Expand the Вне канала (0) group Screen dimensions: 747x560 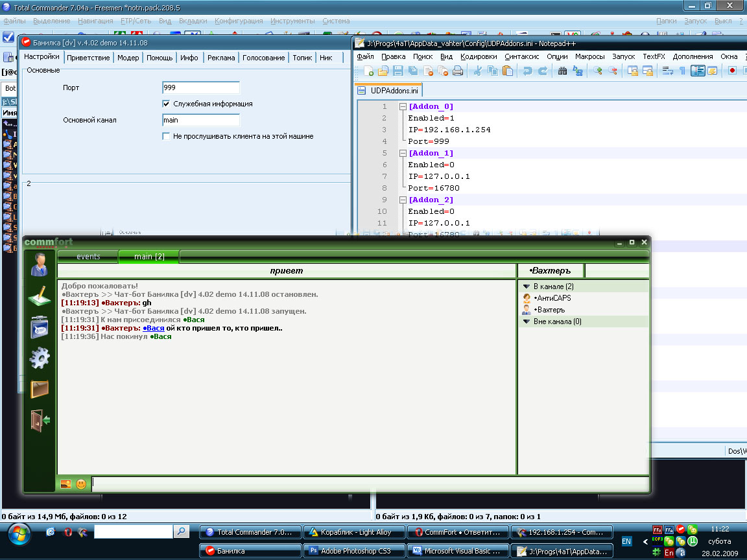coord(526,321)
